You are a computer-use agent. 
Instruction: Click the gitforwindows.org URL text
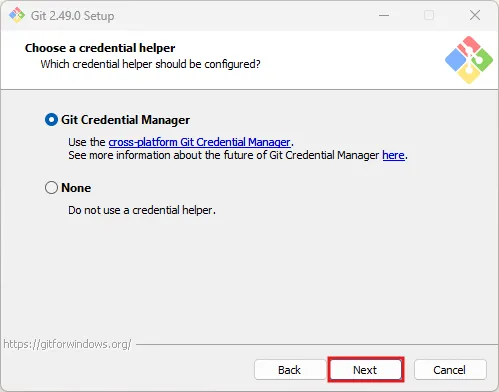pyautogui.click(x=67, y=344)
